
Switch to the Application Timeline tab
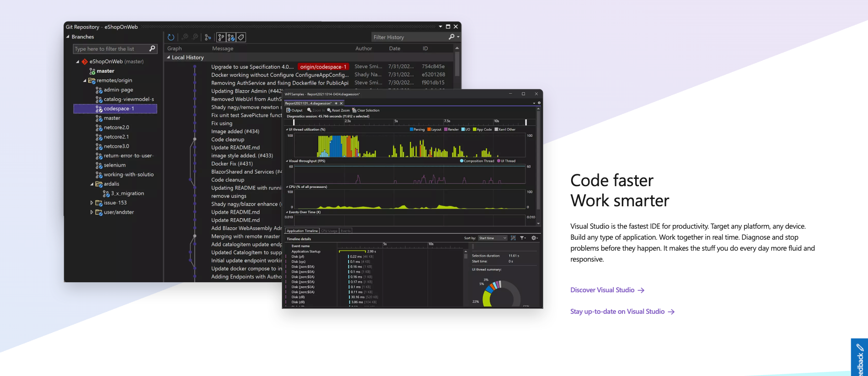(302, 231)
